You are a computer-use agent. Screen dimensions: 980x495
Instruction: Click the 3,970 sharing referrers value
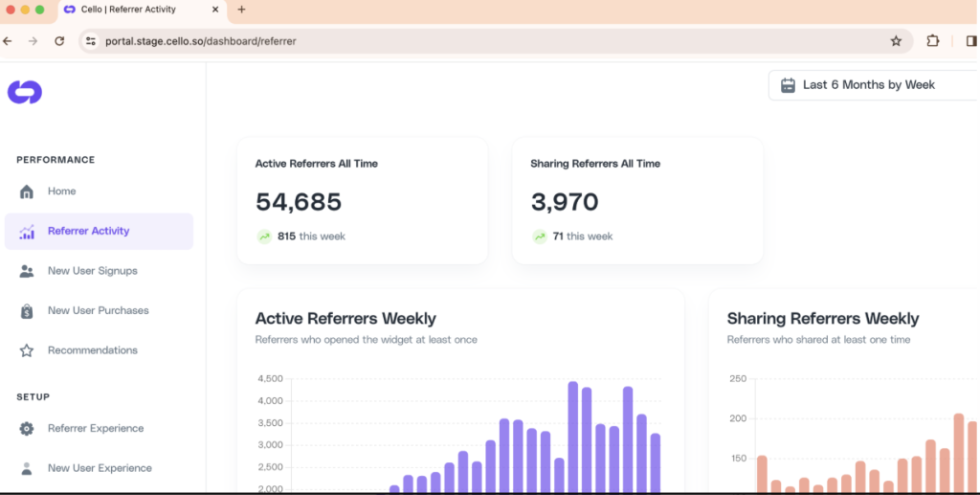point(565,202)
